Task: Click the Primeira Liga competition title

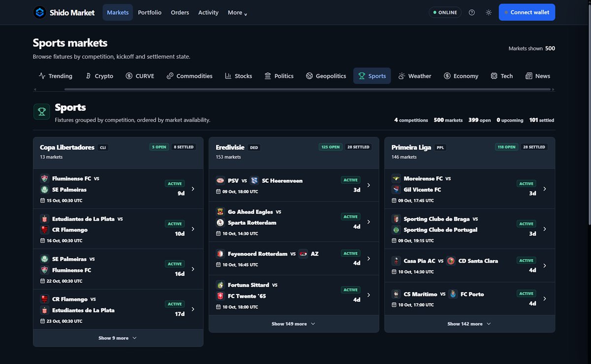Action: pyautogui.click(x=411, y=147)
